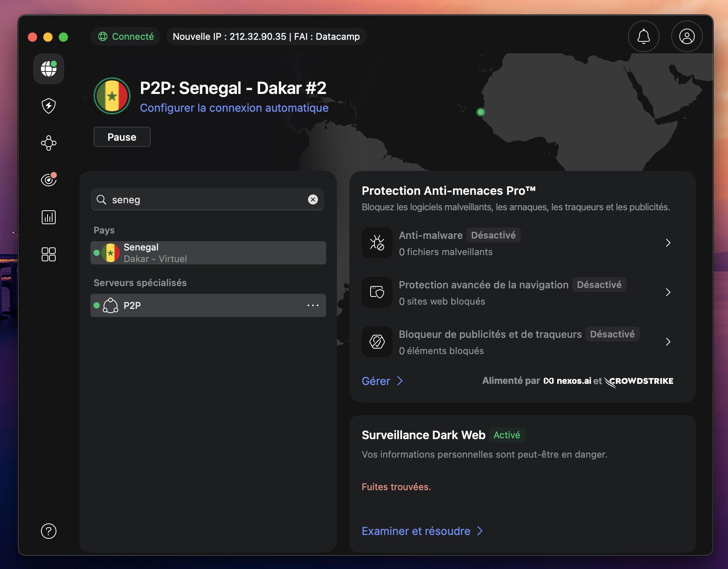Viewport: 728px width, 569px height.
Task: Click the Connecté status pill
Action: (125, 36)
